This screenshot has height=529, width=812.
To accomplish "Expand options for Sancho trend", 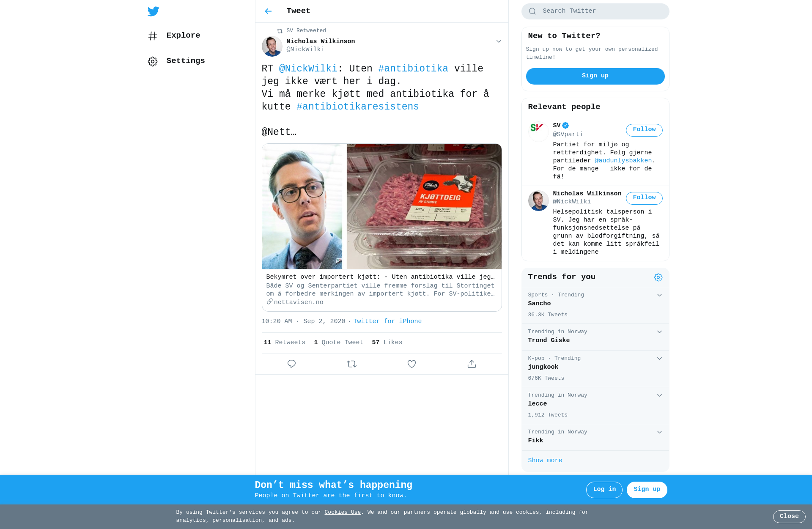I will tap(659, 295).
